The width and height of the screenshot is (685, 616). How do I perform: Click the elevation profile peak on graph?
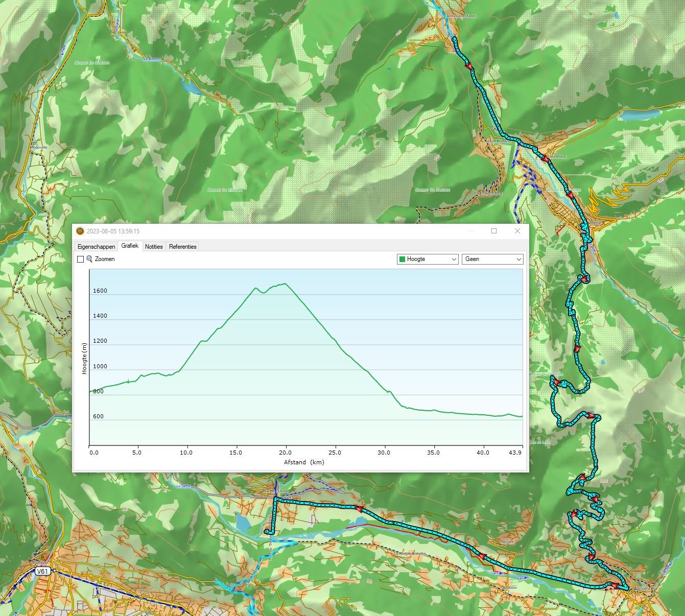[285, 283]
